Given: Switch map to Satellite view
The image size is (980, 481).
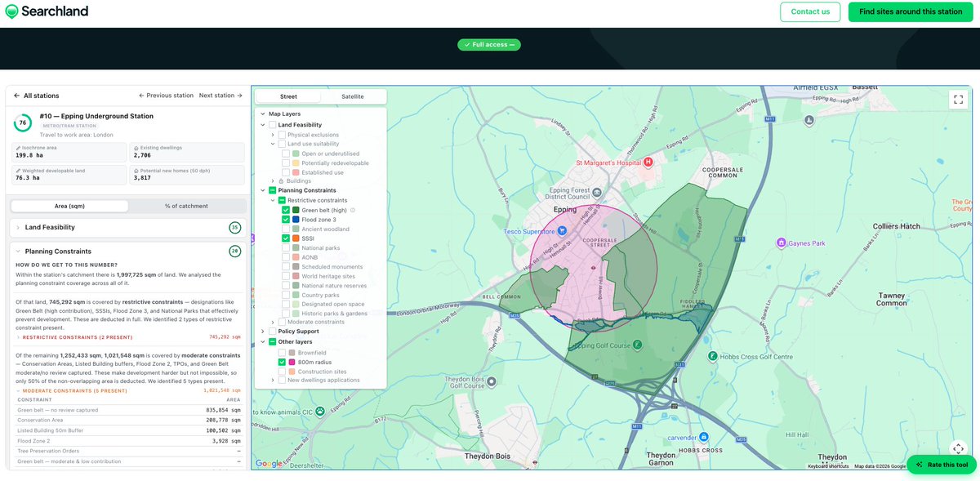Looking at the screenshot, I should click(353, 96).
